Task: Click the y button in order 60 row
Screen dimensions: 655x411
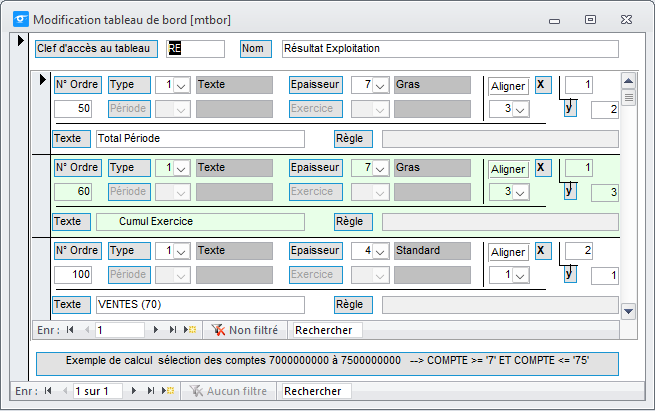Action: click(570, 191)
